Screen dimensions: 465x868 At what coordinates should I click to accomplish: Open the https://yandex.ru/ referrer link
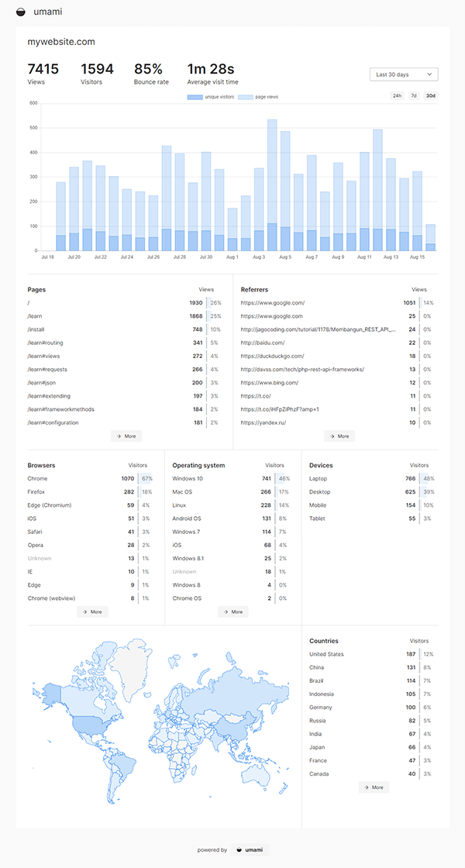263,422
